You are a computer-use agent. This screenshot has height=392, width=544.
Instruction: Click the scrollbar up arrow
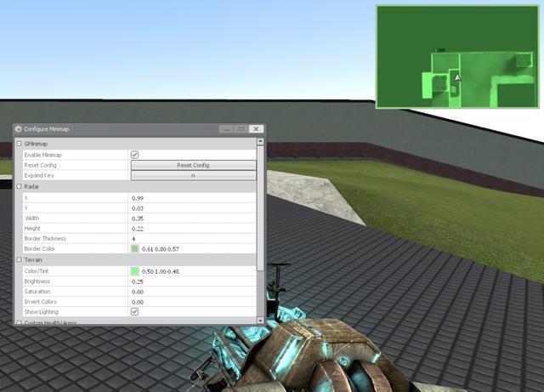click(261, 143)
